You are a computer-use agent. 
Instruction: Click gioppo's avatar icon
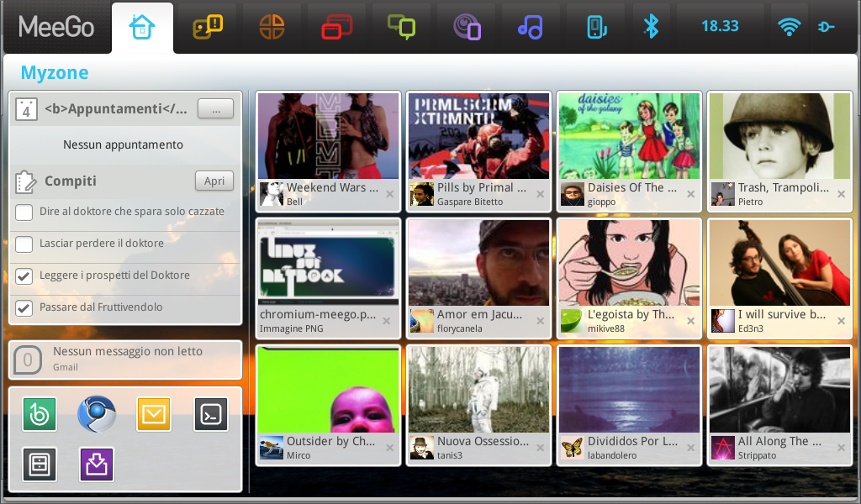click(x=572, y=194)
